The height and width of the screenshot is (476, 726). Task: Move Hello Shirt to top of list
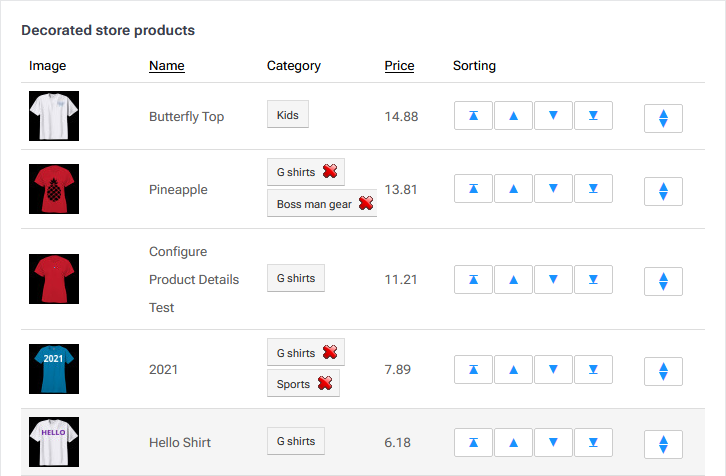click(x=473, y=441)
